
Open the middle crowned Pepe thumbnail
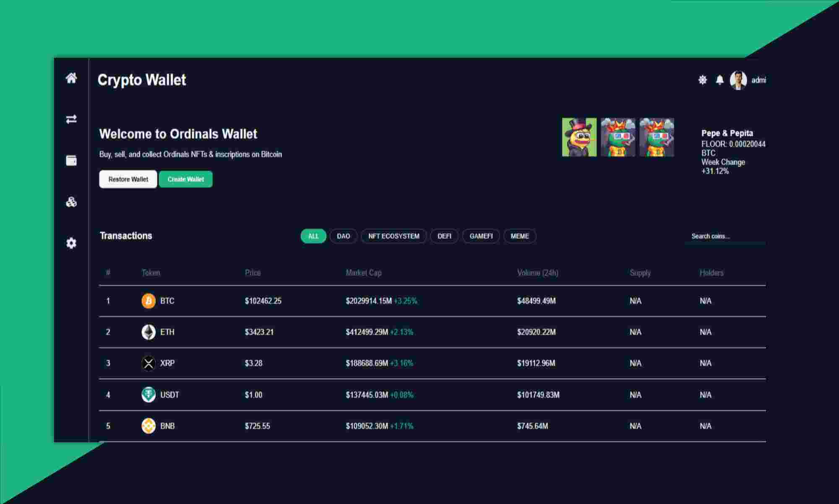[618, 137]
